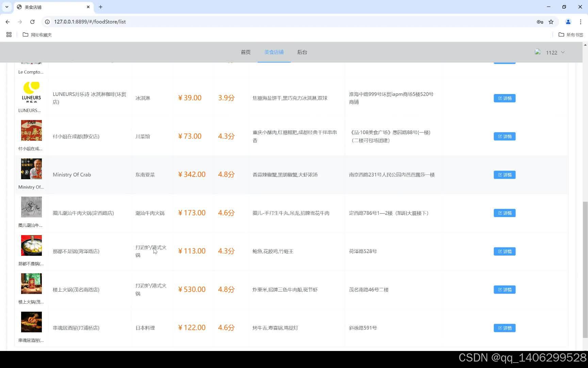Switch to the 首页 nav tab
Screen dimensions: 588x368
click(x=246, y=52)
